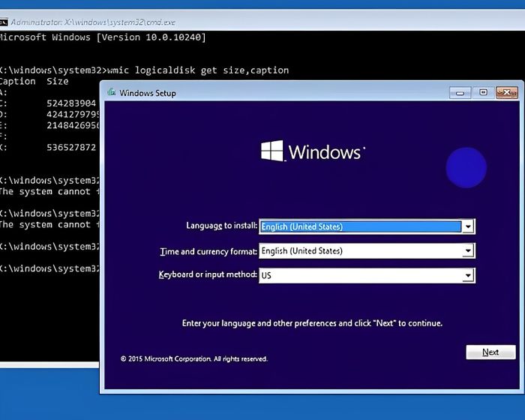Click the Next button in Windows Setup
The width and height of the screenshot is (525, 420).
490,352
